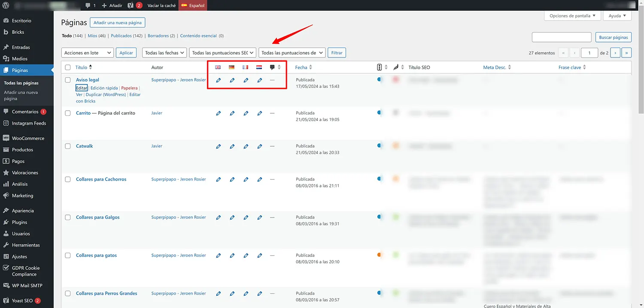This screenshot has width=644, height=308.
Task: Tick the select-all checkbox beside Título
Action: pos(68,67)
